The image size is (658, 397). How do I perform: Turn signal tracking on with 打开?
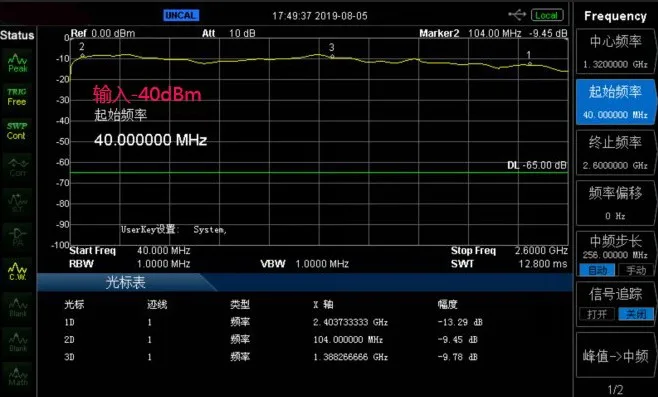597,314
